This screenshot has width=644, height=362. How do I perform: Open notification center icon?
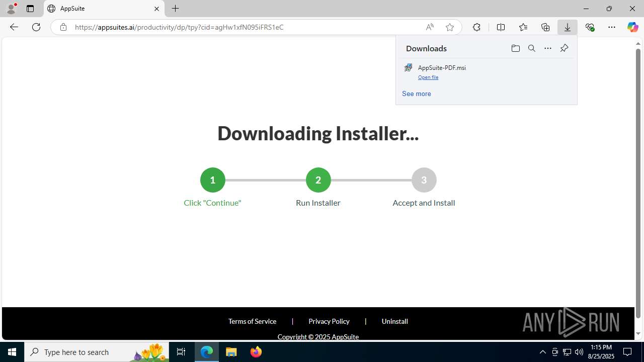tap(627, 352)
